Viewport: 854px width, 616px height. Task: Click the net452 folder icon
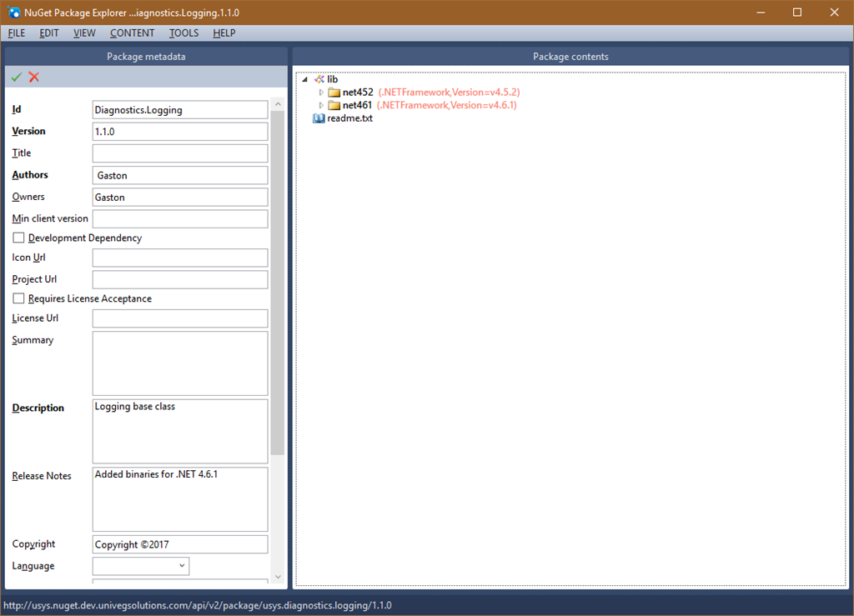coord(334,93)
